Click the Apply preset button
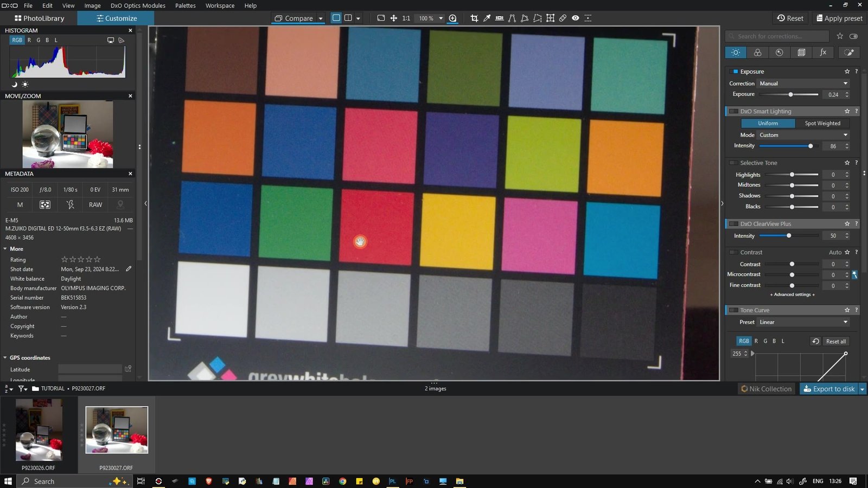 click(x=839, y=18)
